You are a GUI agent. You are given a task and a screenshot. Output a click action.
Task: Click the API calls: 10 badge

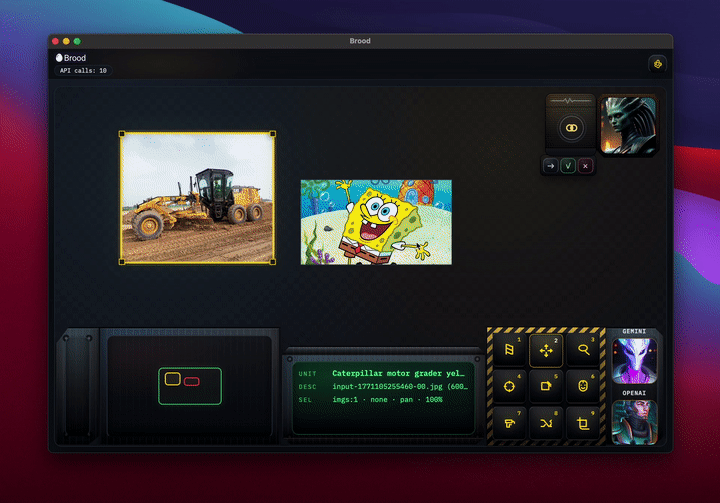pyautogui.click(x=83, y=71)
